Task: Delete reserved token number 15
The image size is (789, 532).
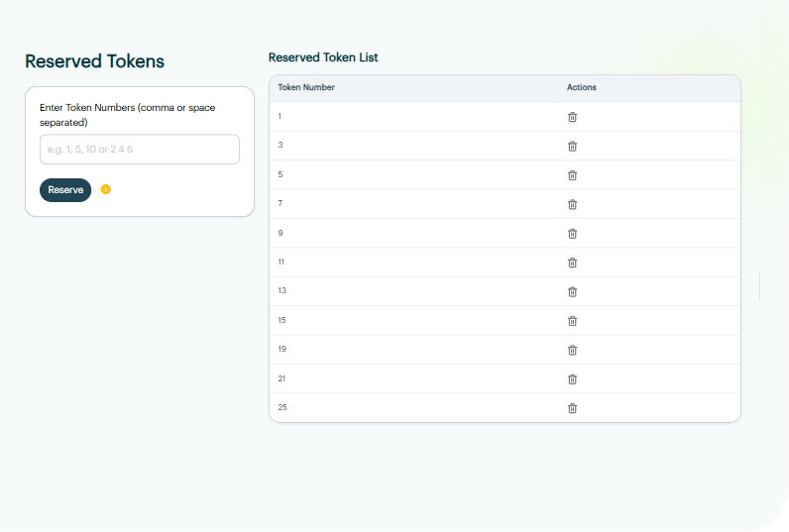Action: pos(572,321)
